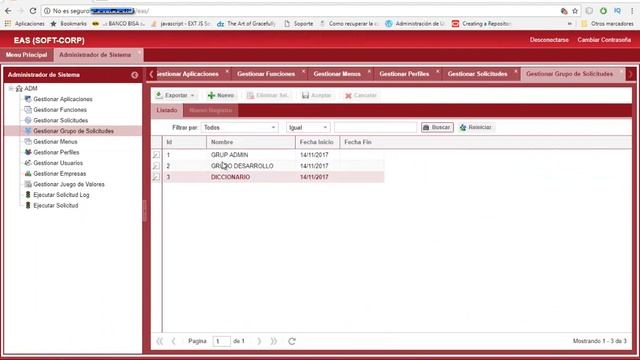Select the Nuevo Registro sub-tab
This screenshot has width=640, height=360.
[x=211, y=111]
